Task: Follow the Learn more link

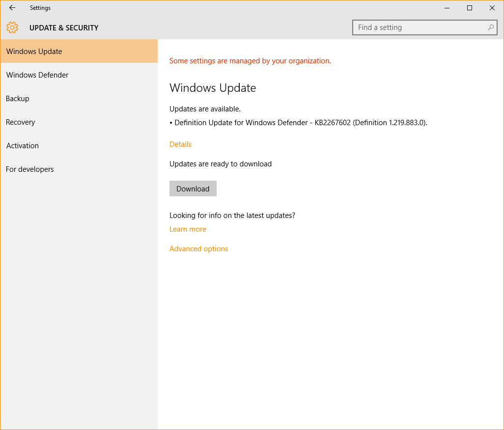Action: click(188, 229)
